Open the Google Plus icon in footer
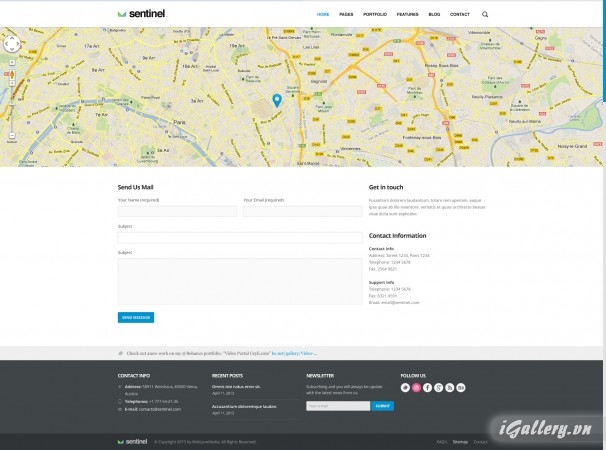 click(439, 386)
